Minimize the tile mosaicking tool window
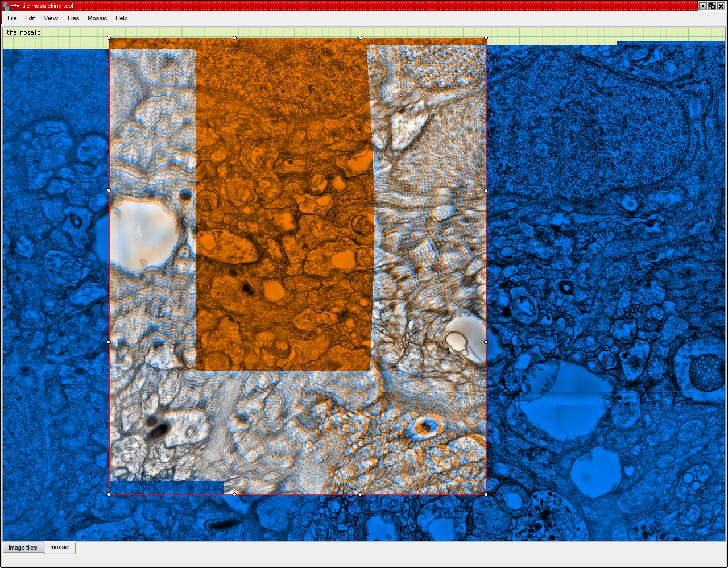The width and height of the screenshot is (728, 568). click(704, 6)
